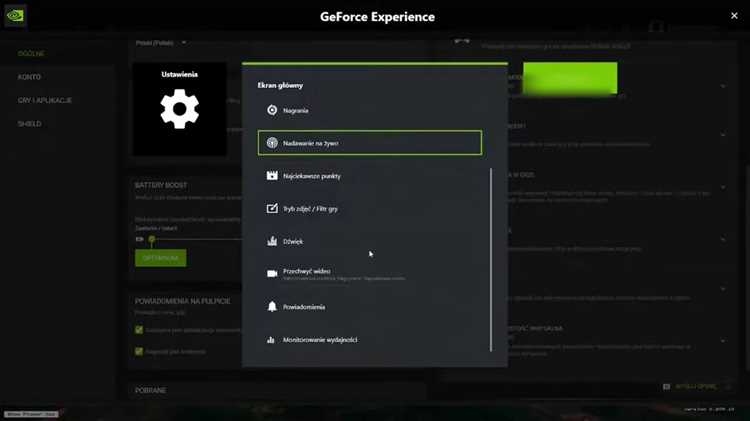Viewport: 750px width, 421px height.
Task: Click the POBRANE section title
Action: click(x=150, y=390)
